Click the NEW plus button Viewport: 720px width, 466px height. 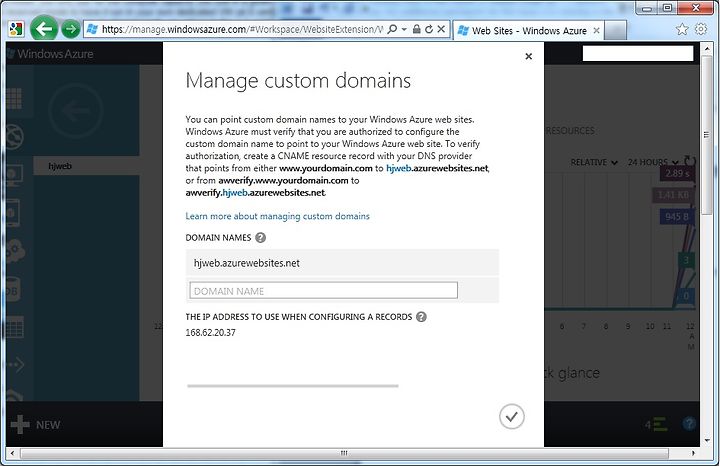point(36,425)
